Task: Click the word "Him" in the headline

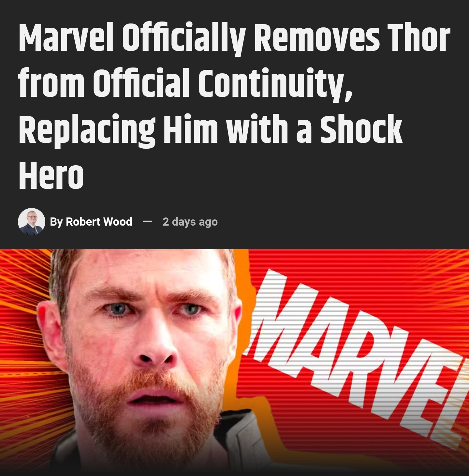Action: click(x=190, y=129)
